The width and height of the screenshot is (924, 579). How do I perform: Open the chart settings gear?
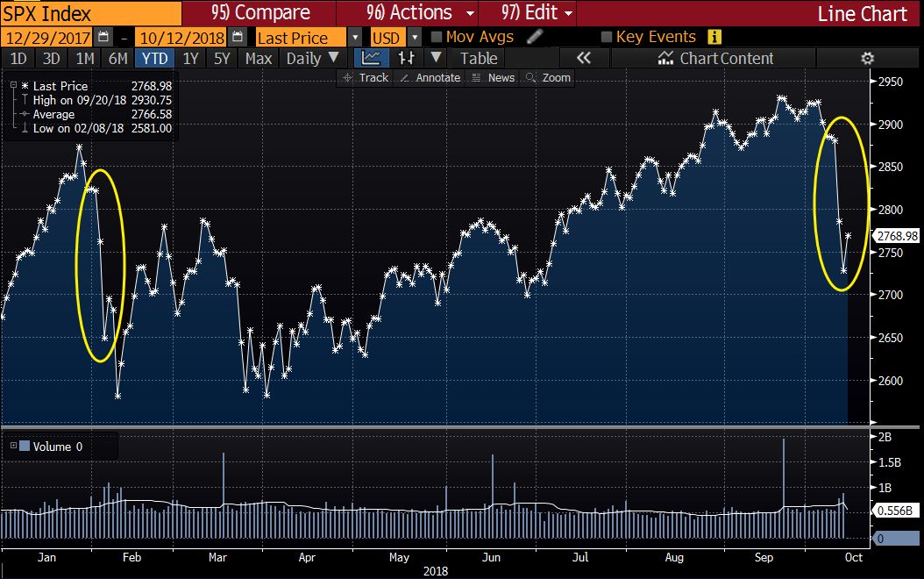(x=867, y=58)
